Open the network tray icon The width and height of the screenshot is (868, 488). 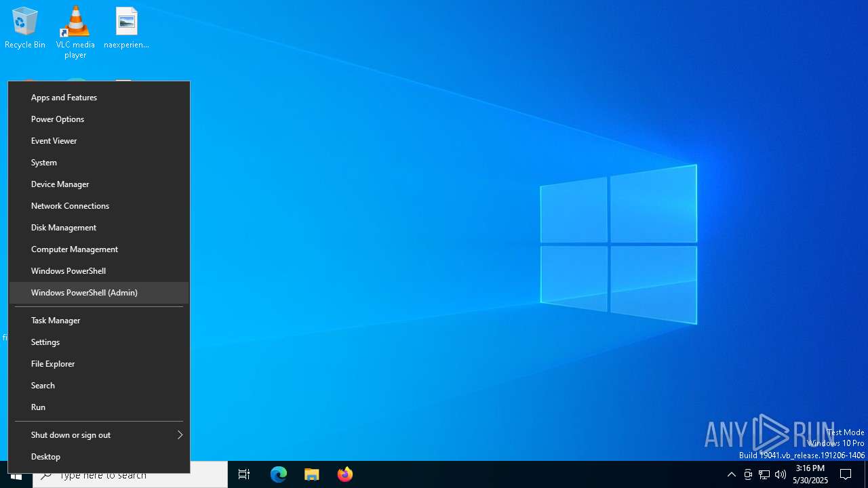point(764,474)
